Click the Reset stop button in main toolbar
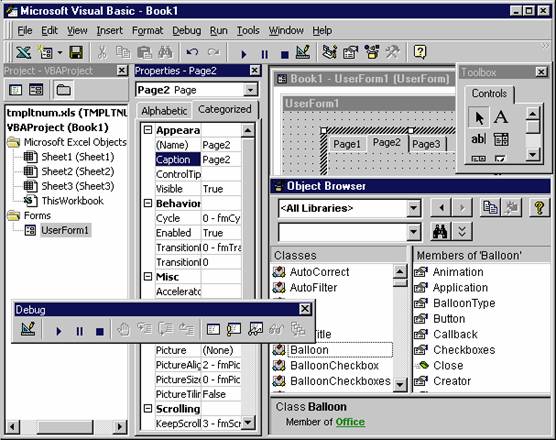The width and height of the screenshot is (556, 440). click(x=284, y=54)
